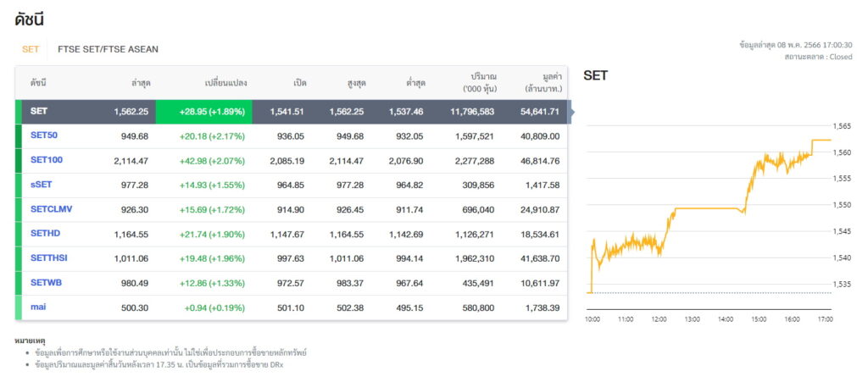868x382 pixels.
Task: Click the มูลค่า (ล้านบาท) column header
Action: tap(543, 82)
